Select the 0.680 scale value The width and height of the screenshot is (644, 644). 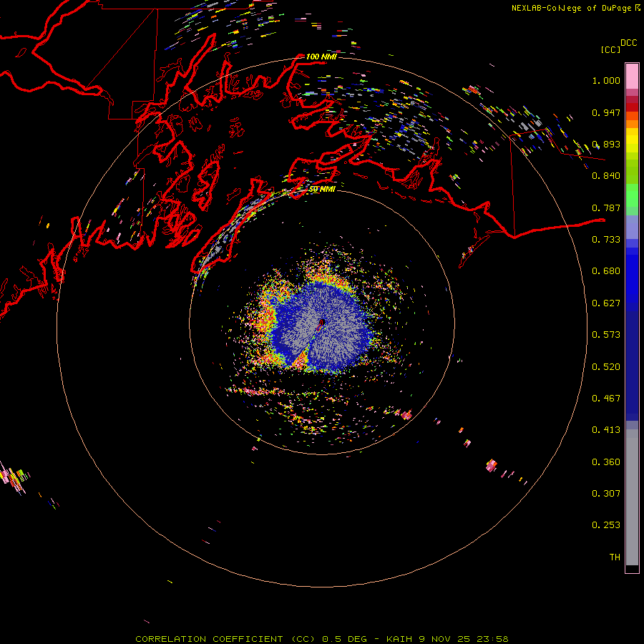tap(606, 271)
